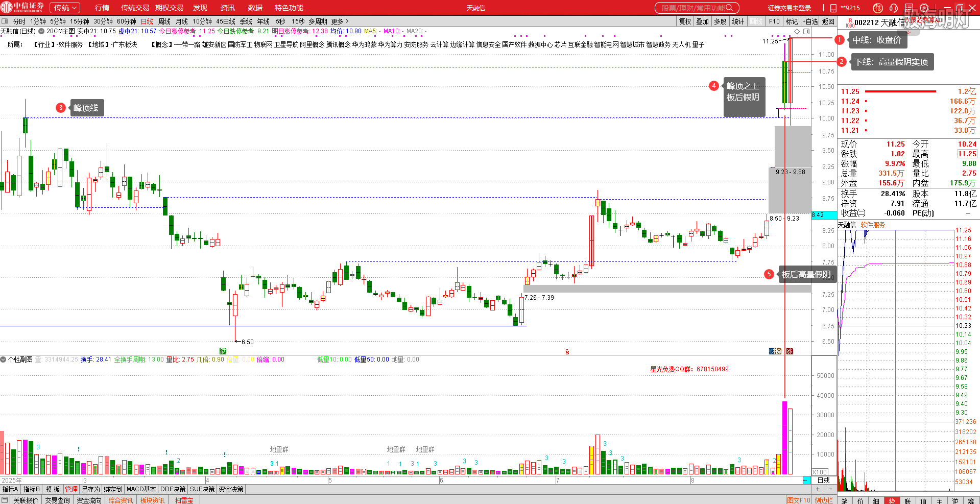
Task: Select the MACD基本 indicator tab
Action: coord(141,489)
